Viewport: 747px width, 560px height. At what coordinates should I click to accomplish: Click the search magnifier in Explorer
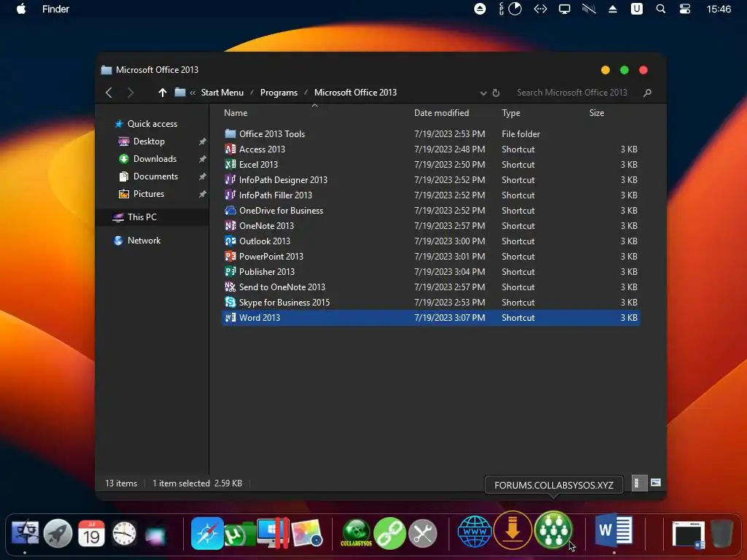click(x=647, y=93)
